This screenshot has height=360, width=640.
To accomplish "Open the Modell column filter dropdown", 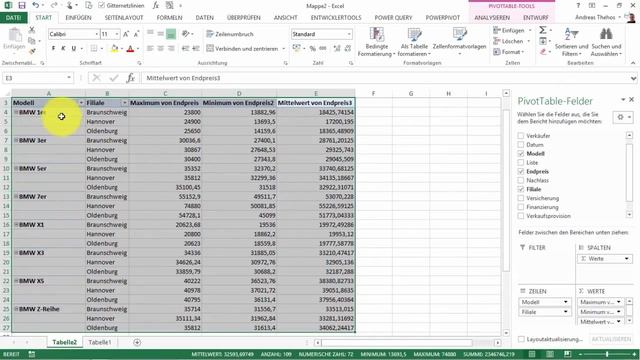I will click(x=81, y=103).
